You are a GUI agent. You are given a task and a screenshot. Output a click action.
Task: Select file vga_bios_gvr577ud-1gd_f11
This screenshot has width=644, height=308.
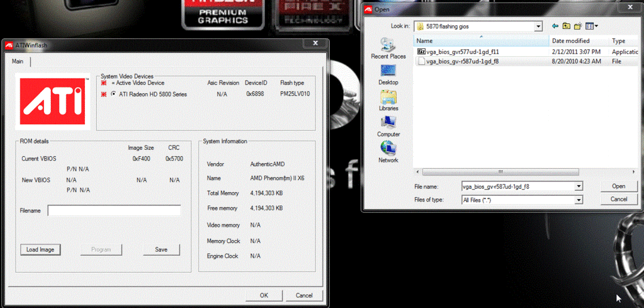click(462, 52)
